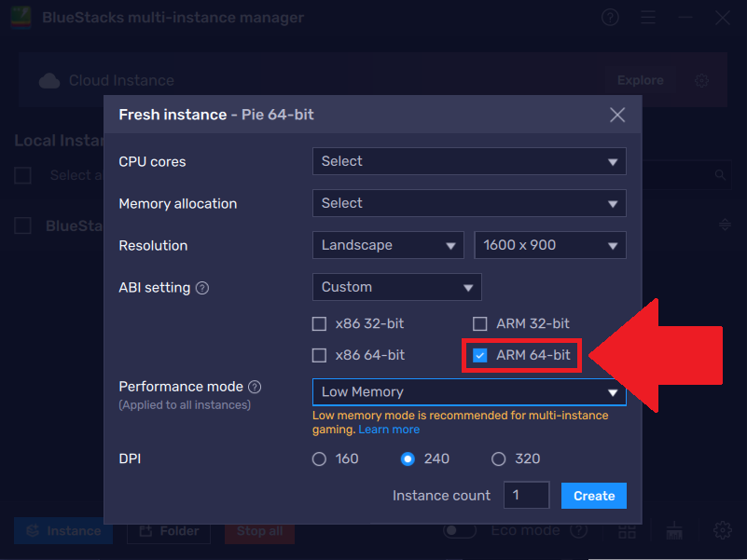The height and width of the screenshot is (560, 747).
Task: Enable the x86 64-bit checkbox
Action: [x=319, y=355]
